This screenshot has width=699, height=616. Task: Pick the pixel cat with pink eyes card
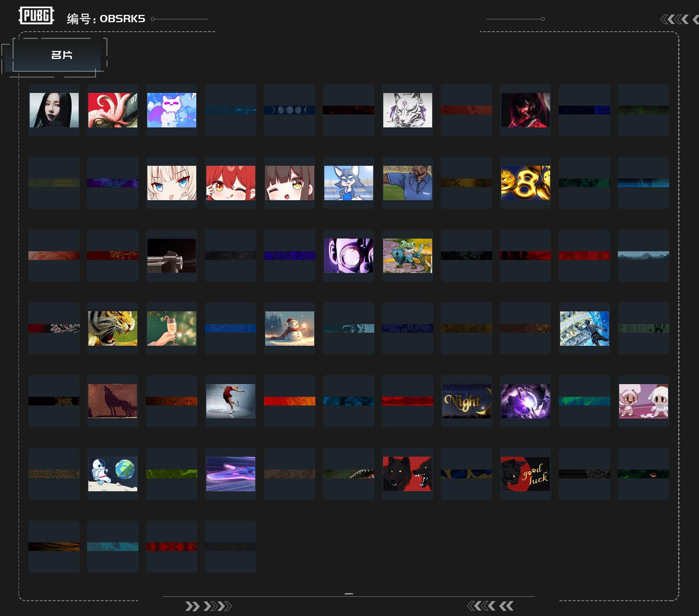coord(172,110)
